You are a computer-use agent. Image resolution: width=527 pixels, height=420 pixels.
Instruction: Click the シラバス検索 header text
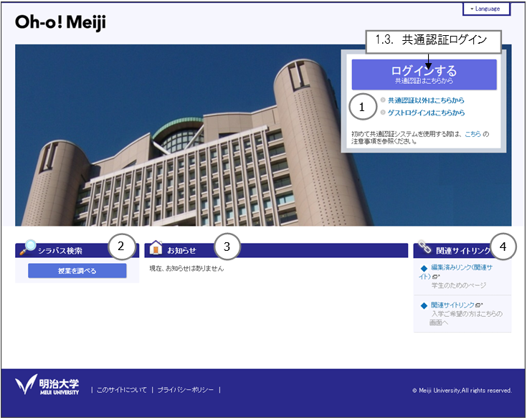60,251
